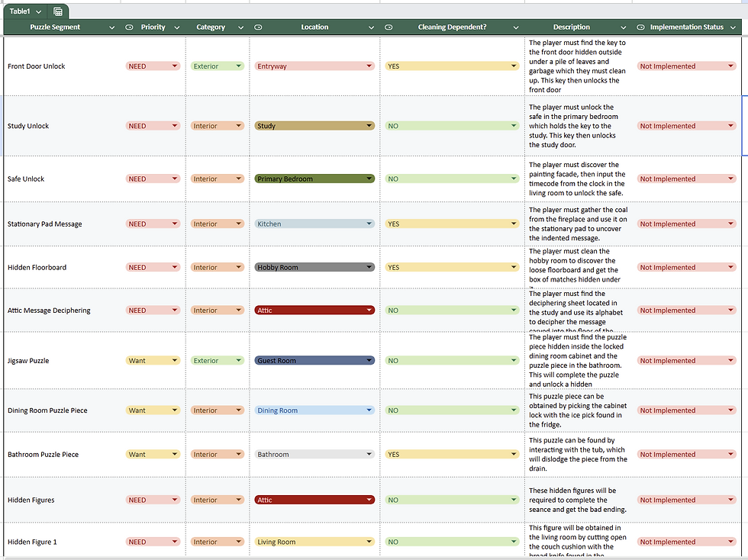Screen dimensions: 748x560
Task: Open the Cleaning Dependent column header menu arrow
Action: click(x=516, y=27)
